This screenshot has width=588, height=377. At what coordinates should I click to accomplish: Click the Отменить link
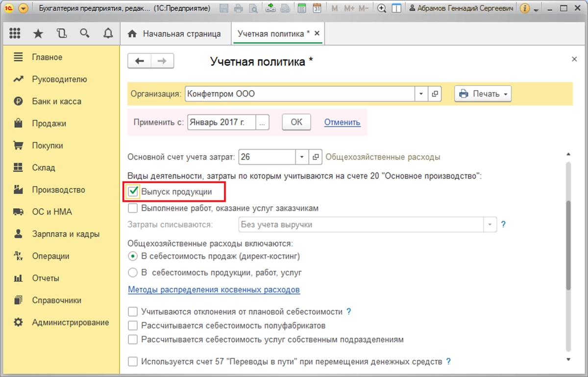tap(342, 122)
